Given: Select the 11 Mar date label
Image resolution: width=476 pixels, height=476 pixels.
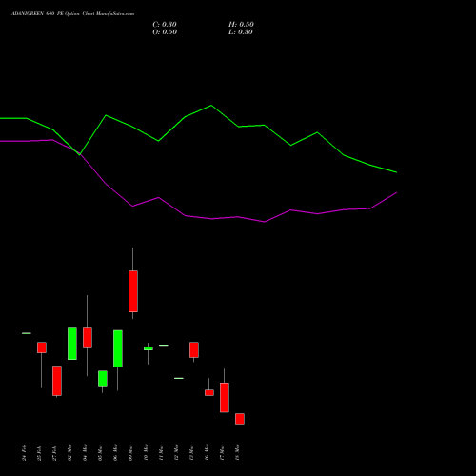Looking at the screenshot, I should (x=162, y=452).
